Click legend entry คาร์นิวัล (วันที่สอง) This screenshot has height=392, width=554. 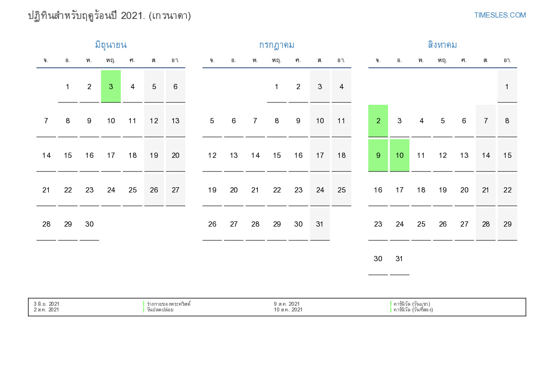[x=413, y=310]
